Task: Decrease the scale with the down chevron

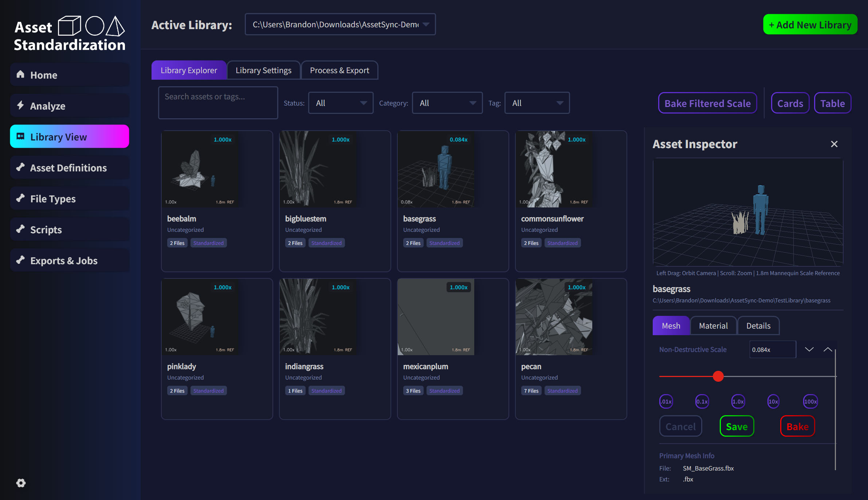Action: coord(809,349)
